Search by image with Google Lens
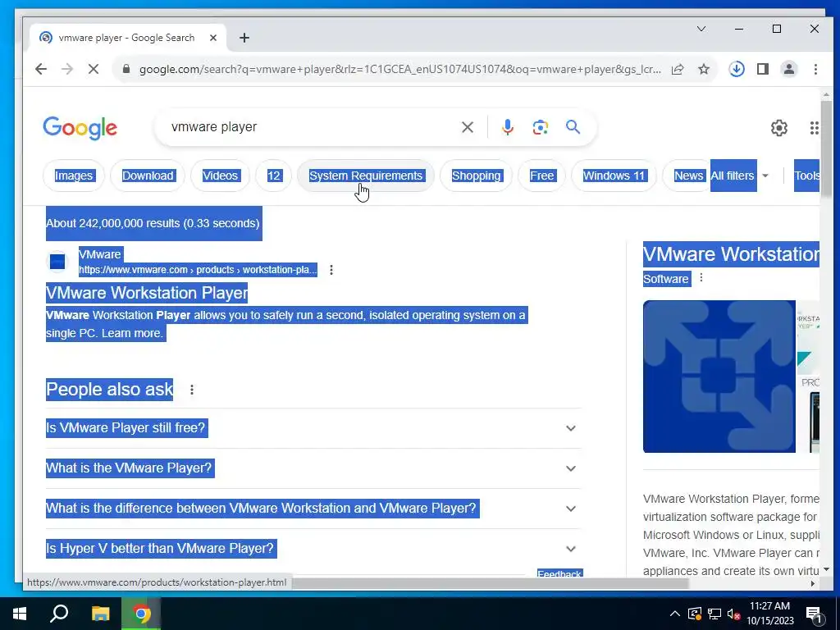 (540, 127)
